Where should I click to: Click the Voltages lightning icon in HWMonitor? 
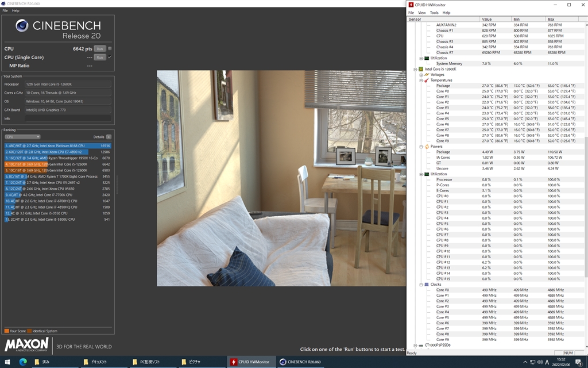427,75
